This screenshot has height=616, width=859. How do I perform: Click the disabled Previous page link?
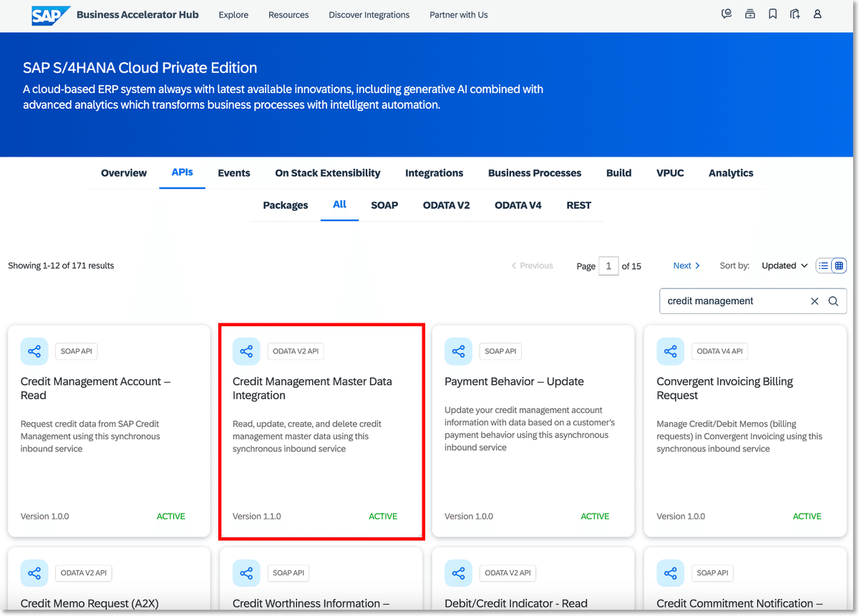click(532, 265)
